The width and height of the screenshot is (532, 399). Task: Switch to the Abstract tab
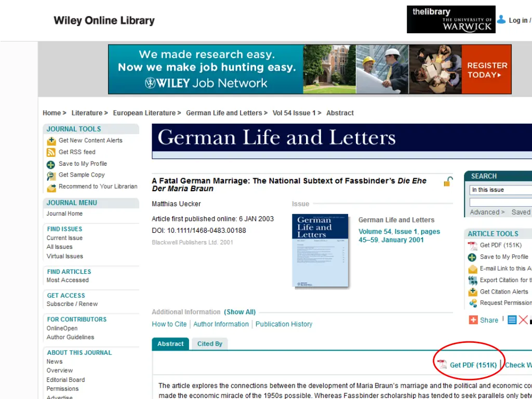point(170,344)
